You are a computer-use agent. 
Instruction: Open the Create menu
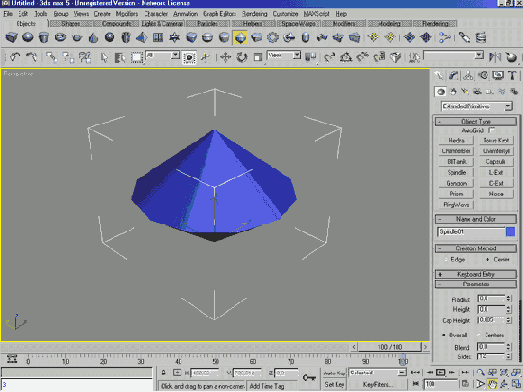click(102, 14)
